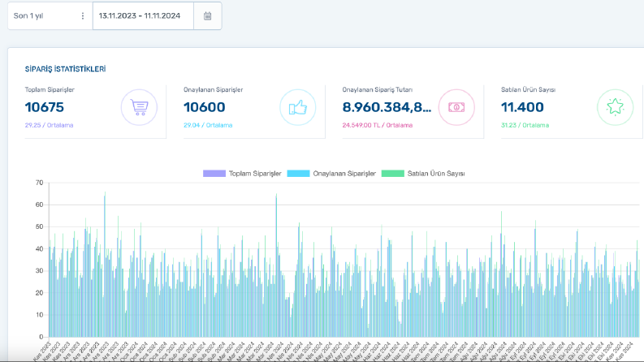Select the 8.960.384,8... order amount value
644x362 pixels.
387,107
